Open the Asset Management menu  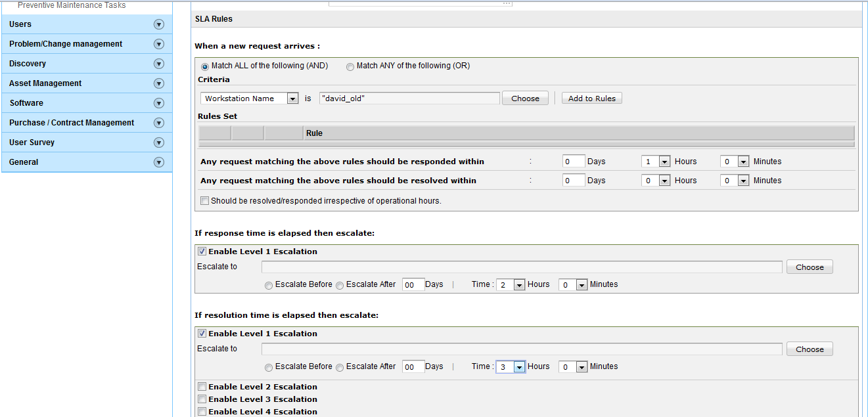(45, 83)
